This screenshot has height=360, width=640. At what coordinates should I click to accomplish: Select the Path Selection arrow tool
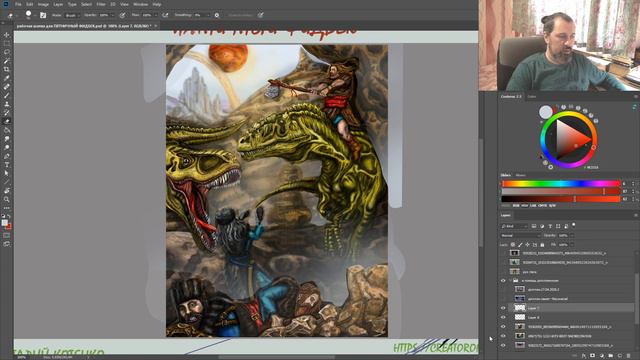coord(7,173)
